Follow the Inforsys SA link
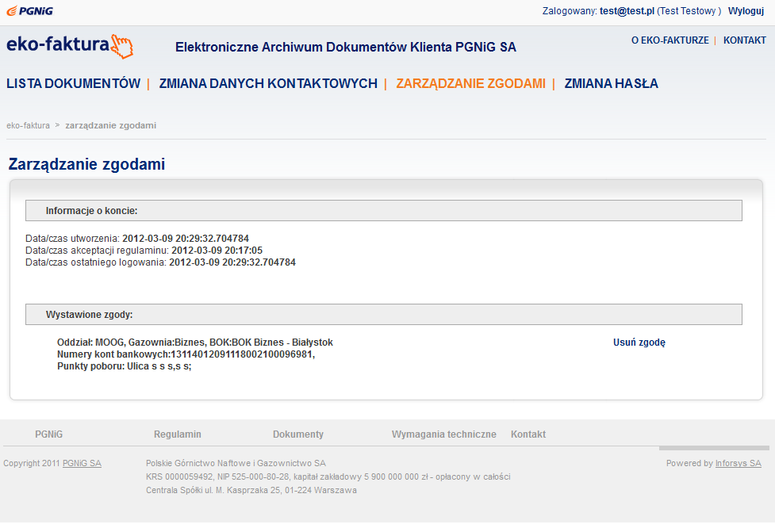 click(x=739, y=463)
